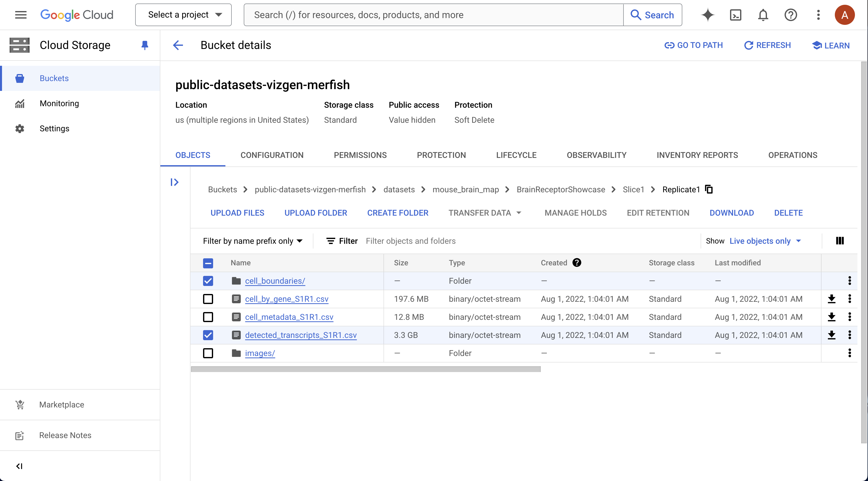Image resolution: width=868 pixels, height=481 pixels.
Task: Switch to the Lifecycle tab
Action: point(516,155)
